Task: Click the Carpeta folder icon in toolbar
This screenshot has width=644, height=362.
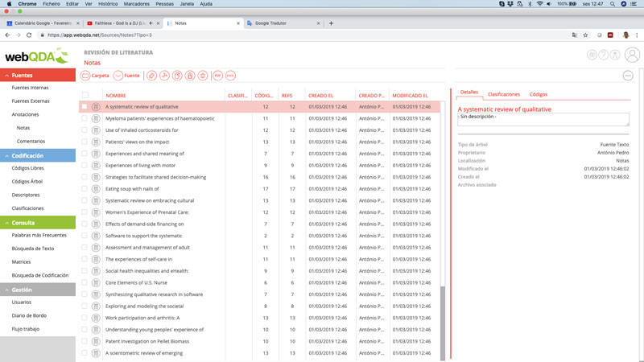Action: (85, 76)
